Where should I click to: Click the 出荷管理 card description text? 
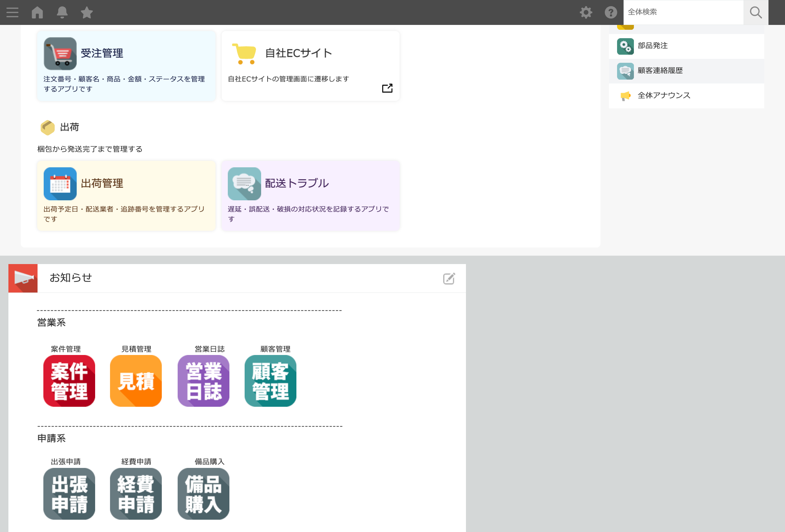(x=124, y=214)
